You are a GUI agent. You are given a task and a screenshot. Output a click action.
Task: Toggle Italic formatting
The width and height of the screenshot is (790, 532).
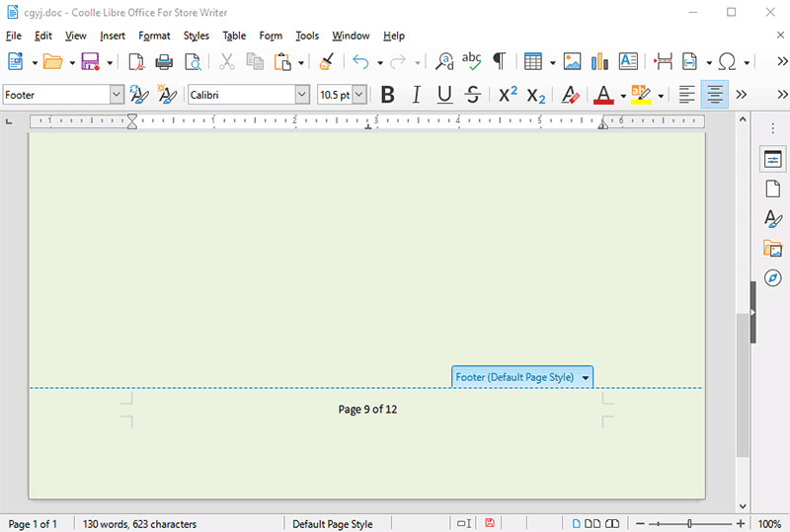click(416, 95)
